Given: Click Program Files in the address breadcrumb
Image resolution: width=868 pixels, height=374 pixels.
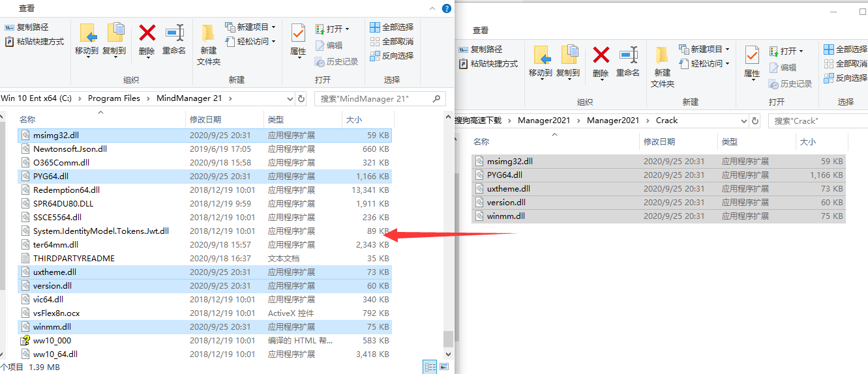Looking at the screenshot, I should pos(114,98).
